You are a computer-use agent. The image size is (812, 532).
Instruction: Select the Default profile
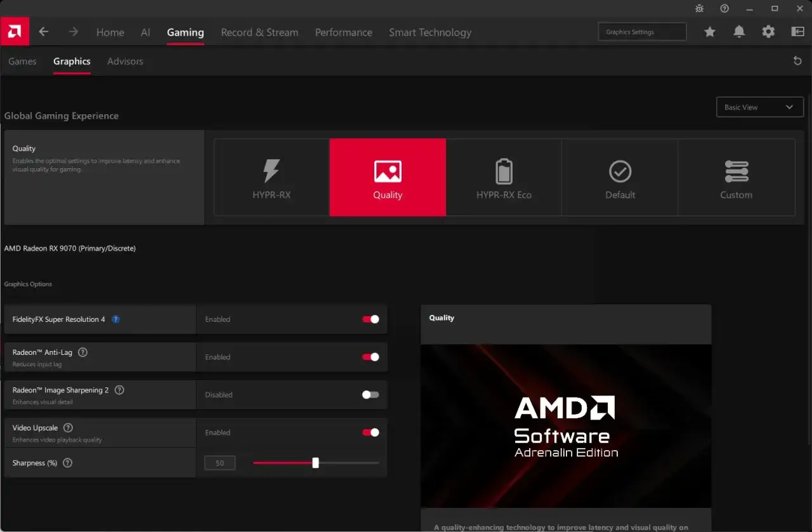pos(620,178)
